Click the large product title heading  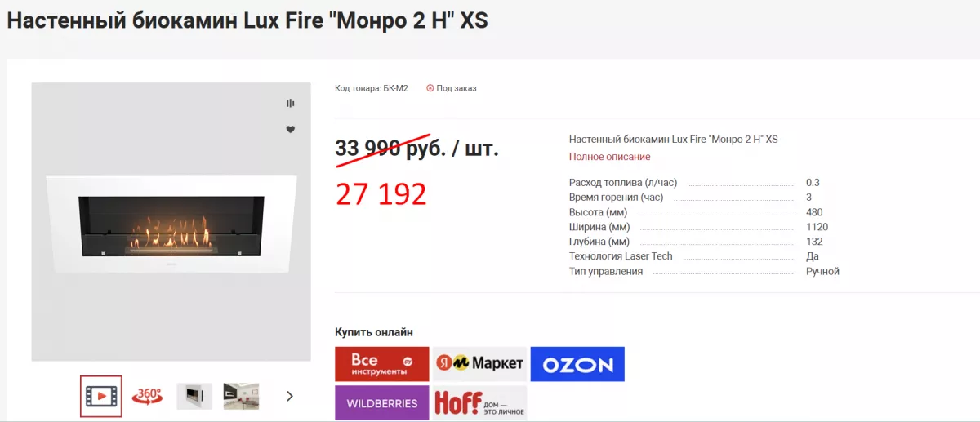tap(247, 20)
